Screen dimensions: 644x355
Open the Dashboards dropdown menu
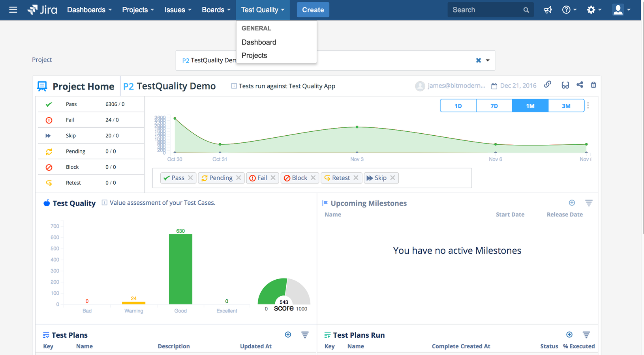click(x=89, y=10)
